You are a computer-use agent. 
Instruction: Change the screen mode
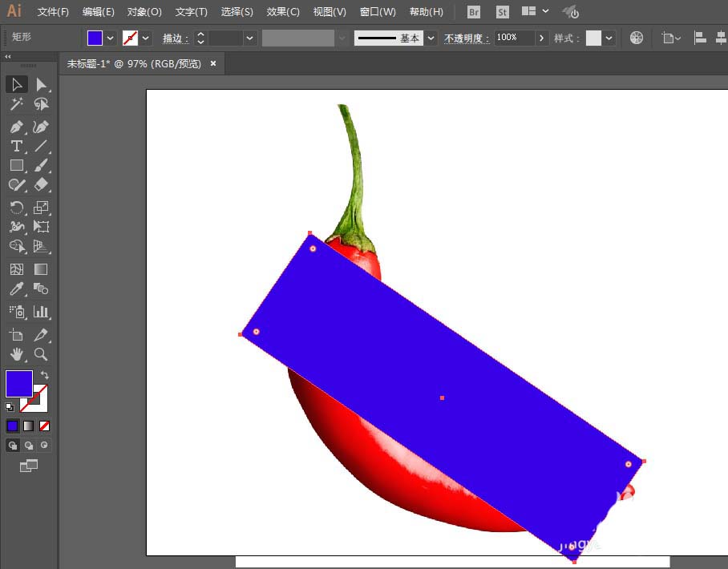click(28, 466)
